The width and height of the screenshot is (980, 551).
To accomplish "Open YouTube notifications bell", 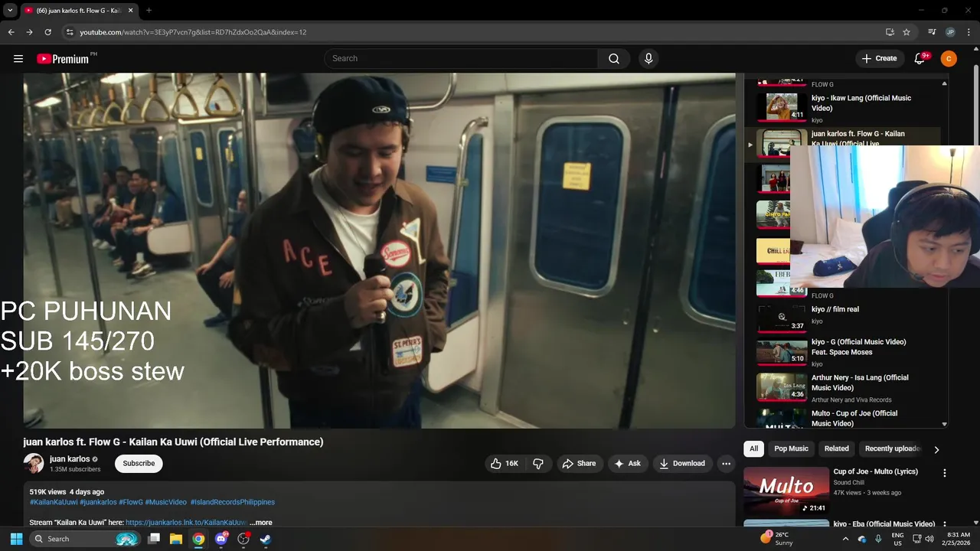I will click(920, 58).
